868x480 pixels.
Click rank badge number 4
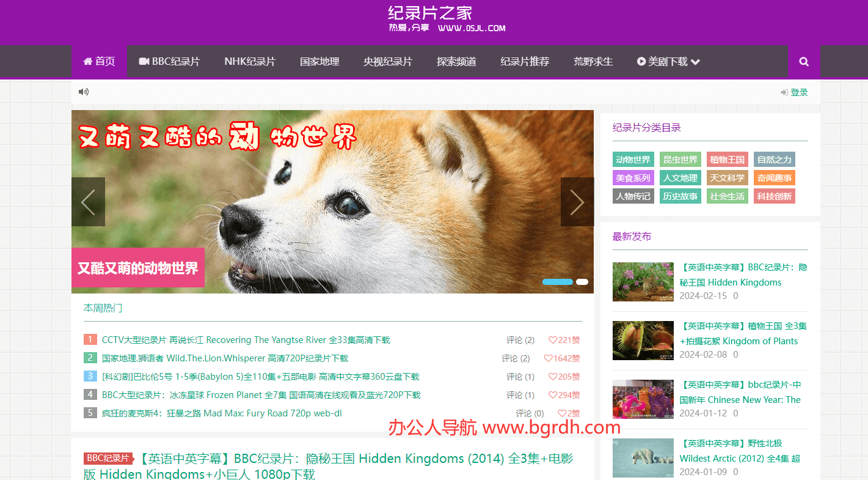click(90, 394)
